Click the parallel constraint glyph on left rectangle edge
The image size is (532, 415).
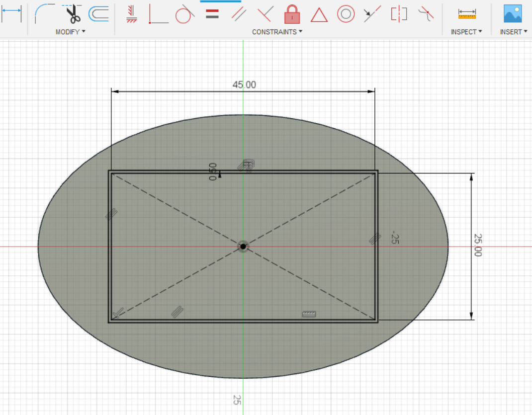[x=111, y=214]
